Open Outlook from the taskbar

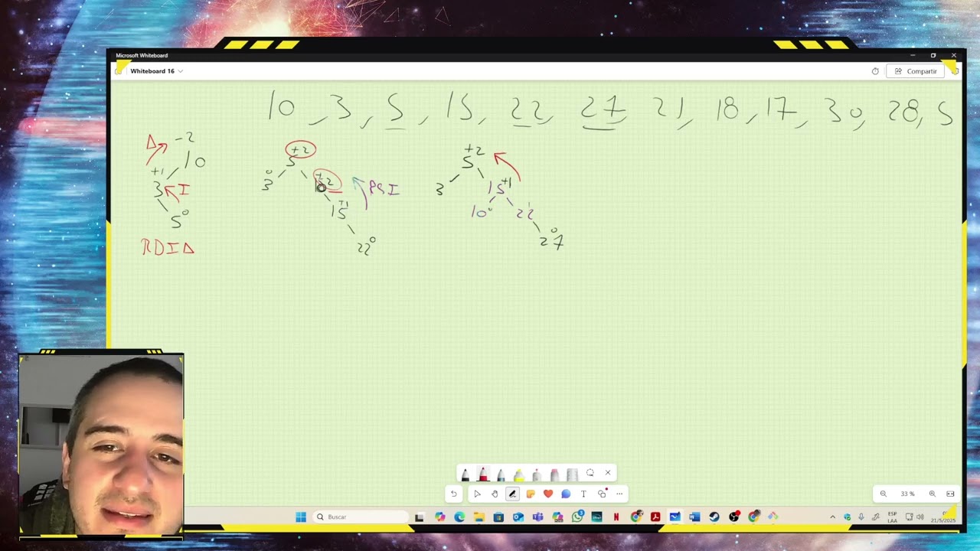[x=518, y=517]
